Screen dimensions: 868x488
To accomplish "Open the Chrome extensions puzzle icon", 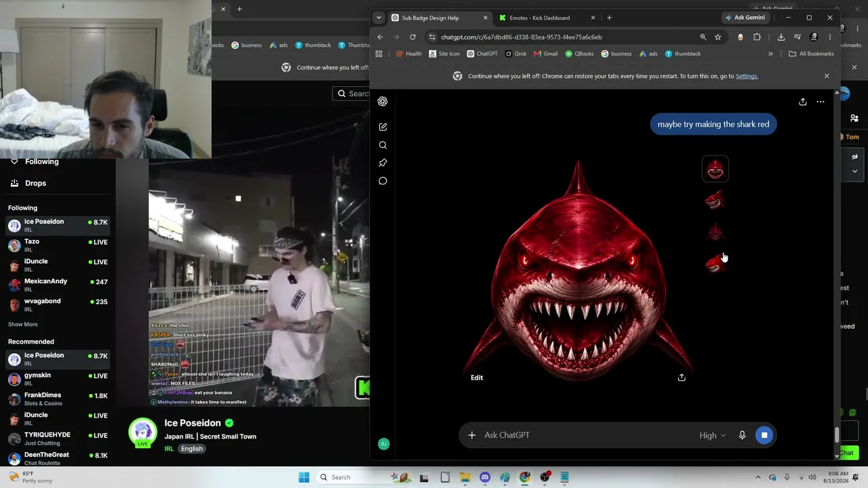I will pos(757,37).
